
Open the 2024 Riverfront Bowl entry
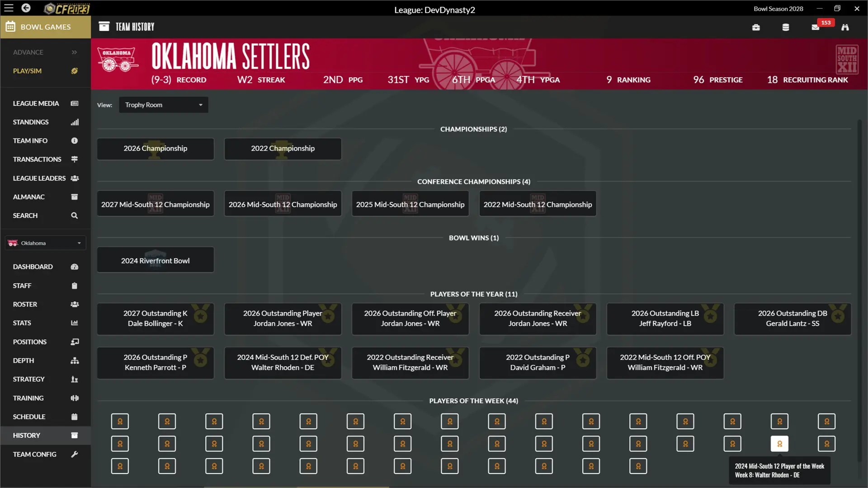pos(155,260)
